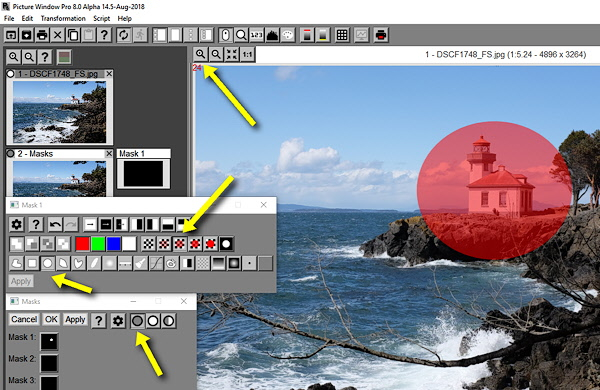Select the paint brush mask tool
This screenshot has height=390, width=600.
[x=140, y=263]
